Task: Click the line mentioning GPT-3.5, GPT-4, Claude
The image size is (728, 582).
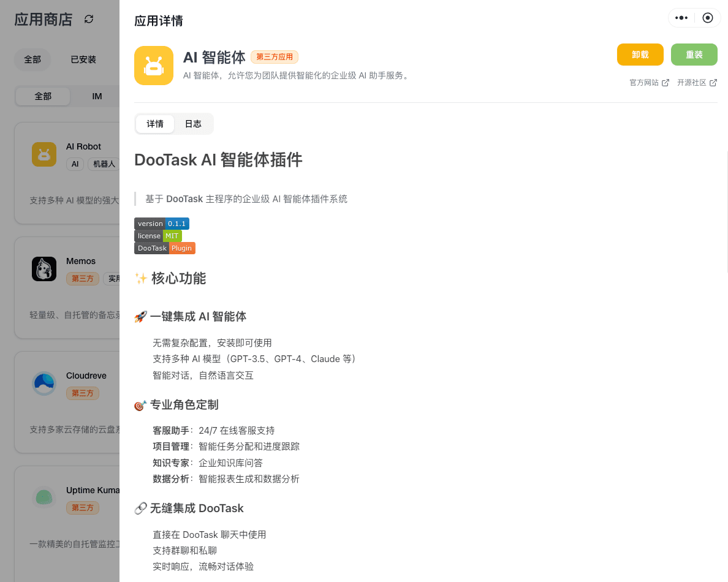Action: click(x=254, y=359)
